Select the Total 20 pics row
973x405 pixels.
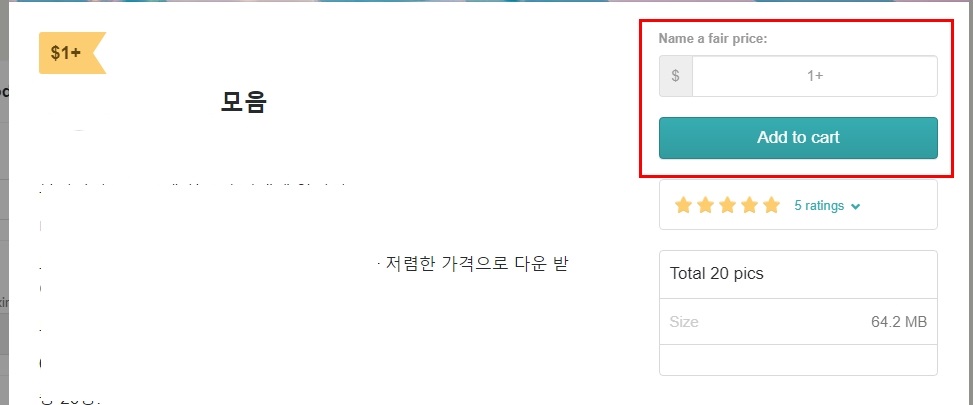click(x=798, y=274)
